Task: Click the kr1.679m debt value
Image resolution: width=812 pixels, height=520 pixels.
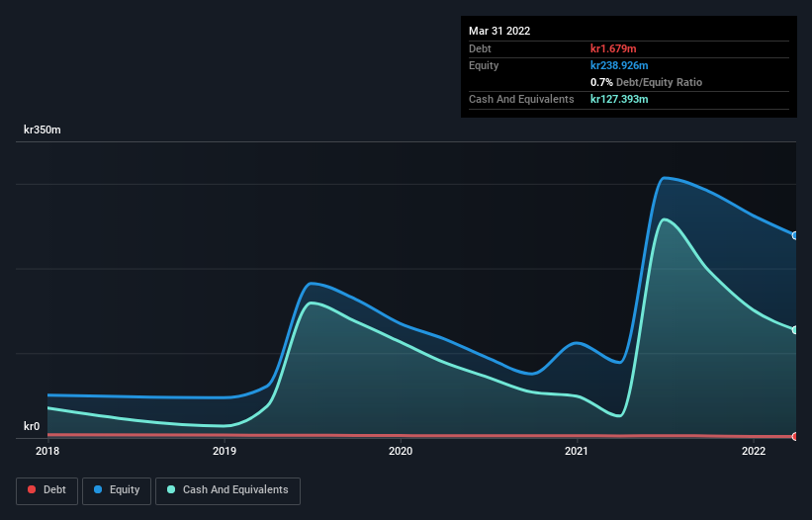Action: [x=613, y=48]
